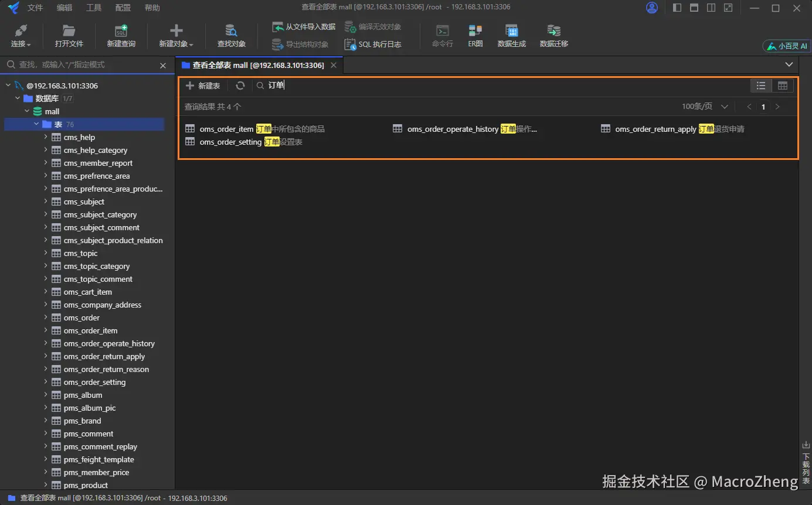Viewport: 812px width, 505px height.
Task: Expand the cms_help table node
Action: [46, 137]
